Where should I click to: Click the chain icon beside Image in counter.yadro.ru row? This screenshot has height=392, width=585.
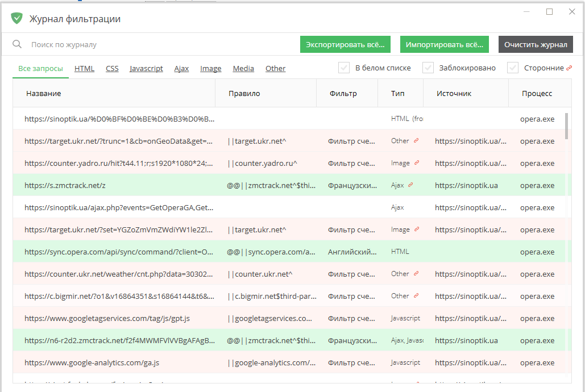[x=418, y=163]
